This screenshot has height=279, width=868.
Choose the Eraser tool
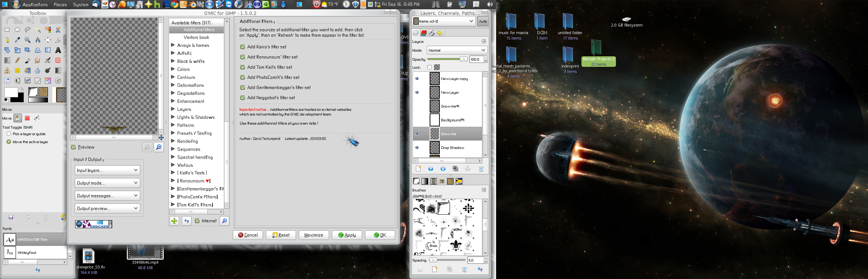click(58, 60)
